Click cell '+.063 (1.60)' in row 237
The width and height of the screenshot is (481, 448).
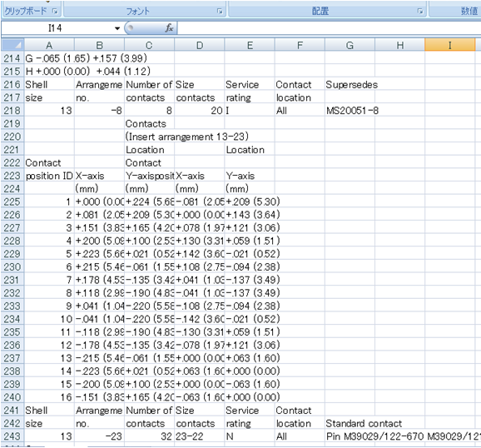[x=253, y=358]
